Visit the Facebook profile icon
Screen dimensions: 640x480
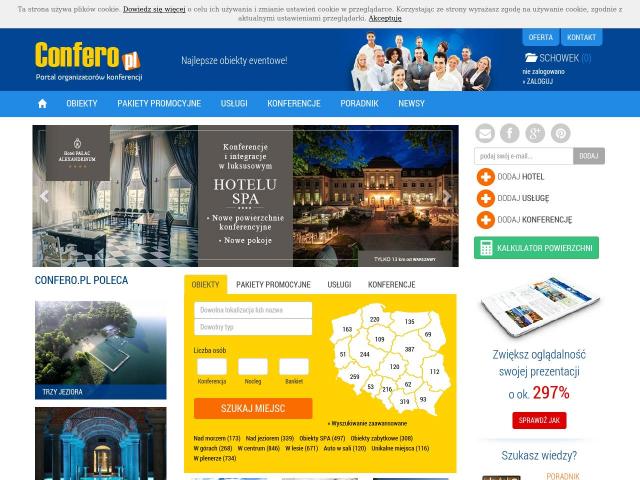pos(510,133)
